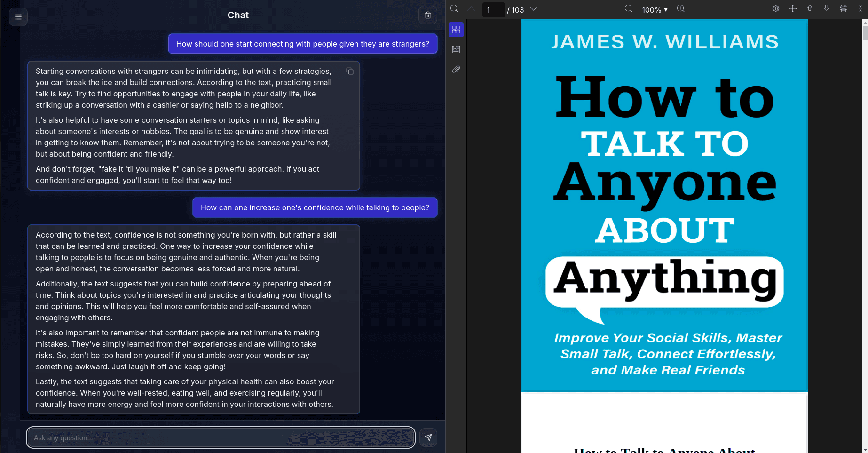
Task: Show bookmarks panel in PDF sidebar
Action: pos(456,49)
